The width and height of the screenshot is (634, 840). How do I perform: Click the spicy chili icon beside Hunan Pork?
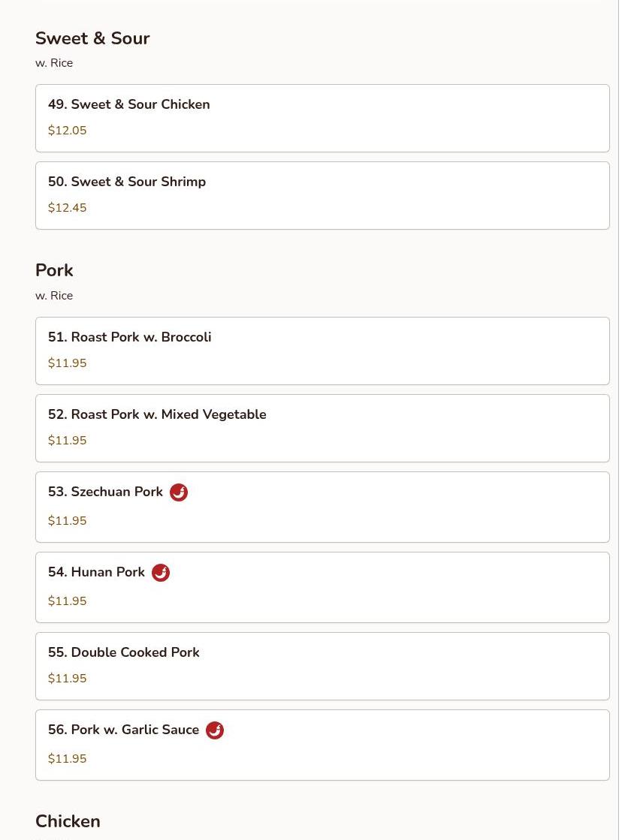click(161, 573)
